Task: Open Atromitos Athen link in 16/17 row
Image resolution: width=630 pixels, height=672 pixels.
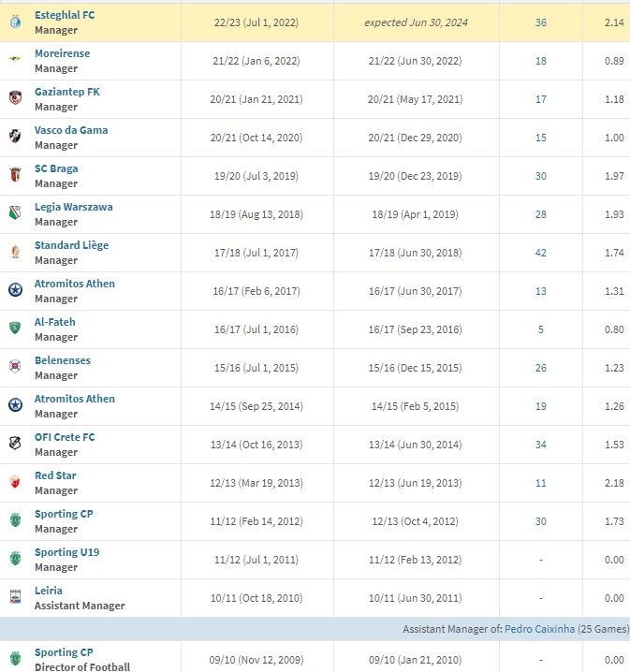Action: click(x=75, y=284)
